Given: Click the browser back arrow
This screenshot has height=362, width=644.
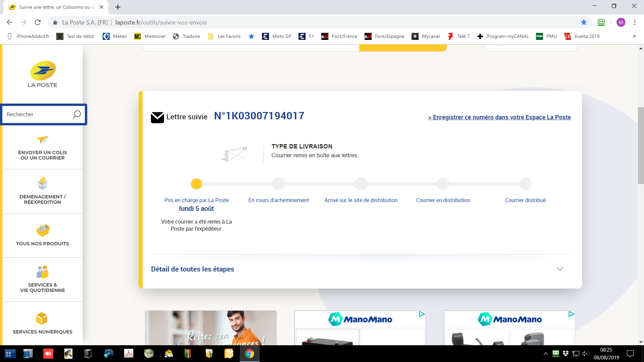Looking at the screenshot, I should [x=9, y=22].
